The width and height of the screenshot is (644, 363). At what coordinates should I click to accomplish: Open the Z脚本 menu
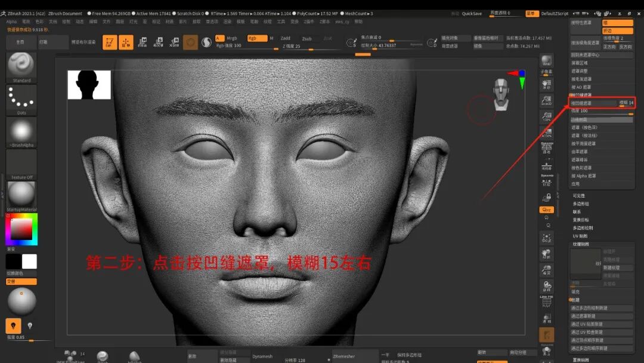point(324,21)
